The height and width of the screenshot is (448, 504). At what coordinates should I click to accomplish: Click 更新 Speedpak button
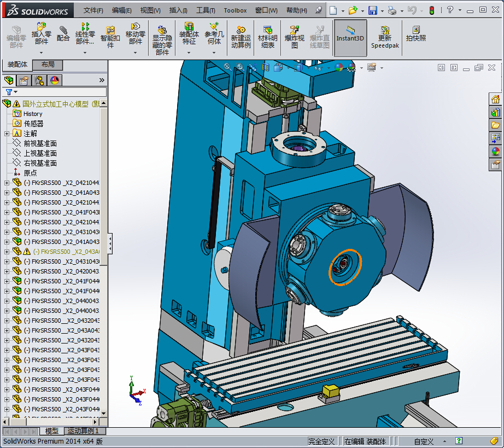385,38
